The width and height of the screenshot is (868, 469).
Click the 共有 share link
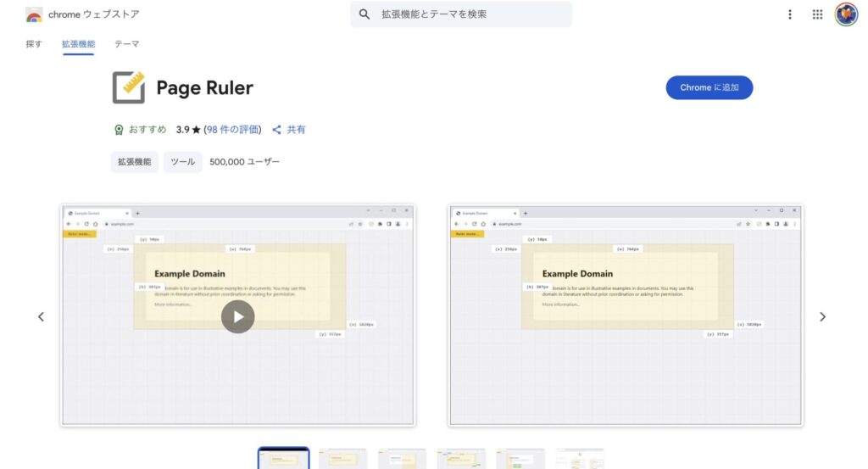289,130
